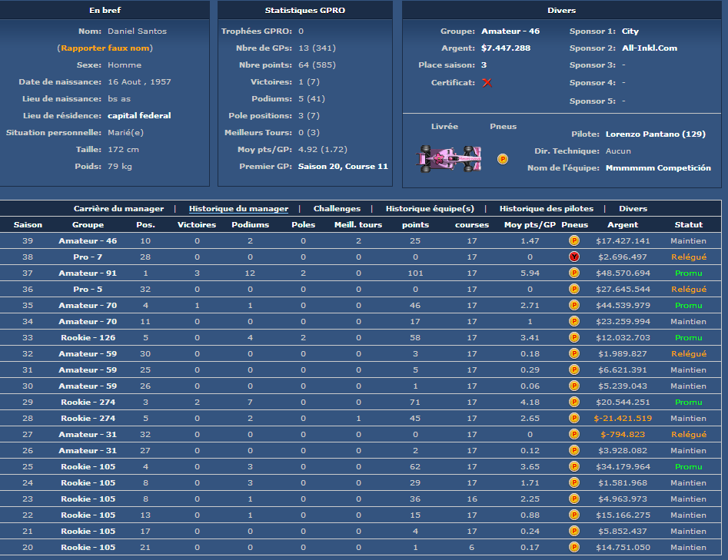728x560 pixels.
Task: Click the tyre icon in season 25 row
Action: point(574,466)
